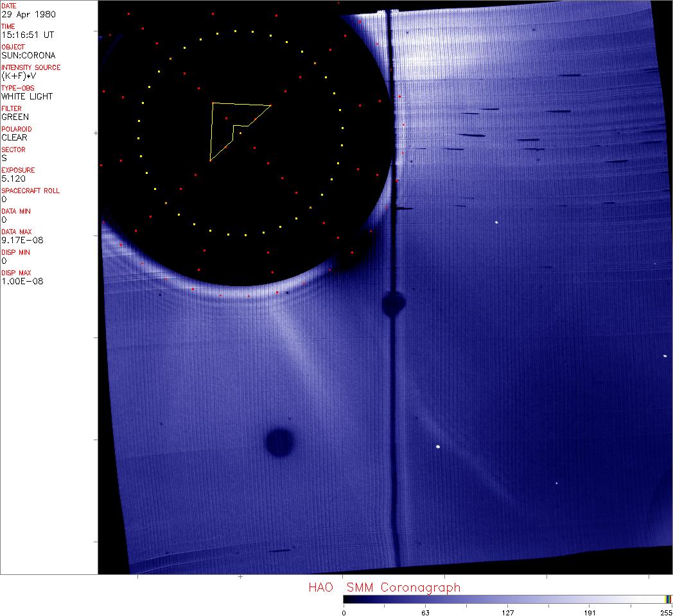Click the color bar at value 127
This screenshot has height=616, width=673.
click(507, 599)
